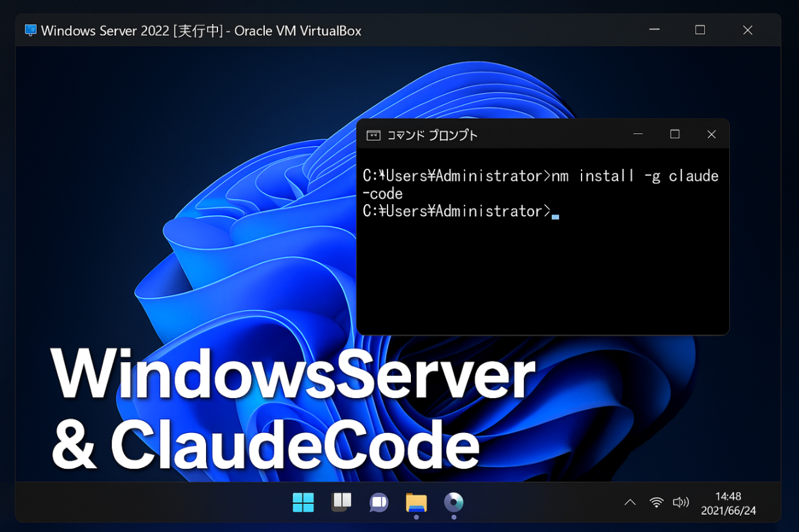Click the date '2021/66/24' in taskbar
This screenshot has width=799, height=532.
[728, 511]
